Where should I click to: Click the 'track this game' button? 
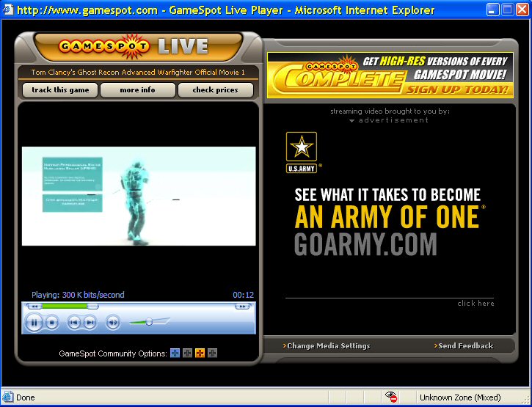coord(60,90)
